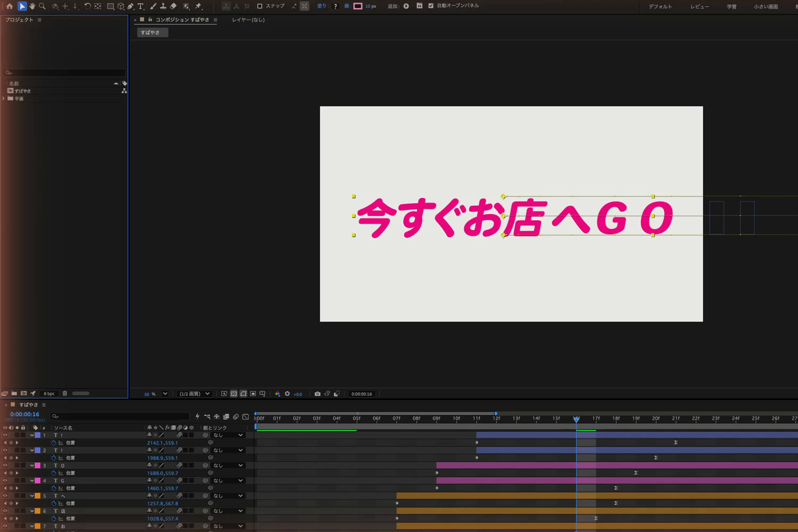
Task: Open the parent dropdown for layer 1
Action: coord(228,435)
